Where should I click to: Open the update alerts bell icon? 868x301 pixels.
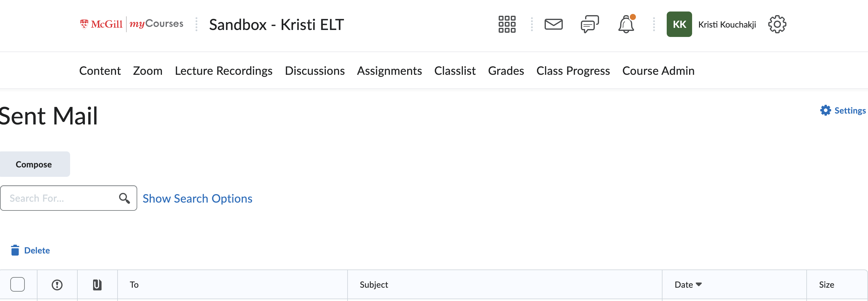point(626,24)
